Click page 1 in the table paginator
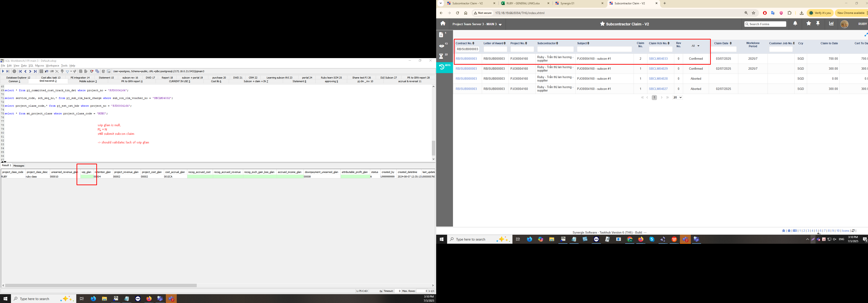The height and width of the screenshot is (303, 868). [654, 98]
